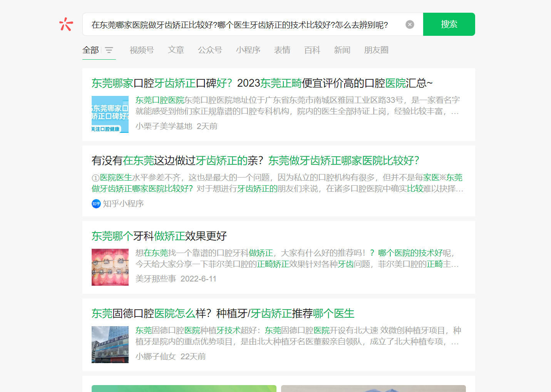Click the snippet beginning 东莞口腔医院东莞口腔医院地址
The height and width of the screenshot is (392, 551).
pos(298,106)
